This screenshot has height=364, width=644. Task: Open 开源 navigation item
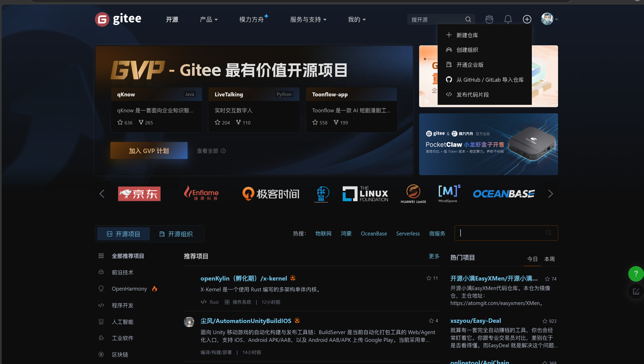coord(172,20)
